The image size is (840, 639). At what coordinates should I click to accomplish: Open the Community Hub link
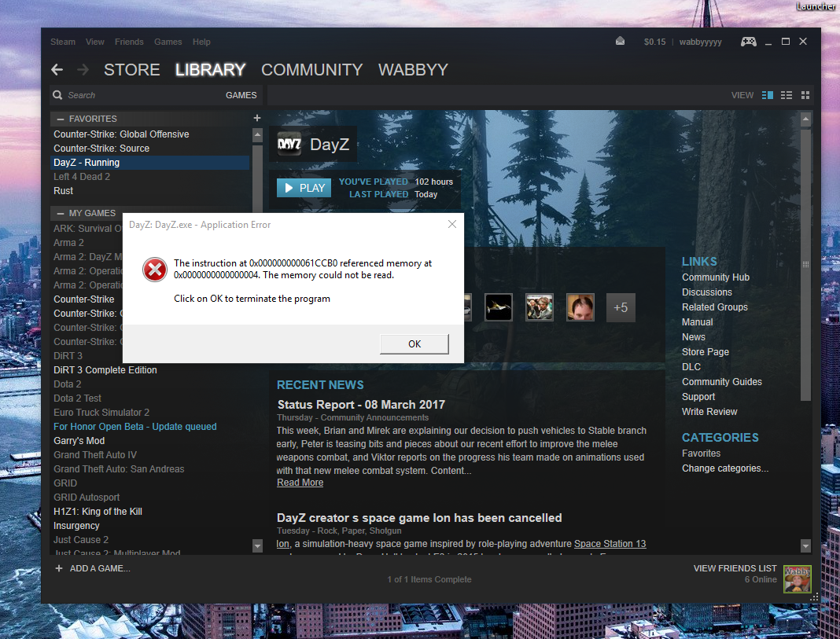(x=716, y=277)
